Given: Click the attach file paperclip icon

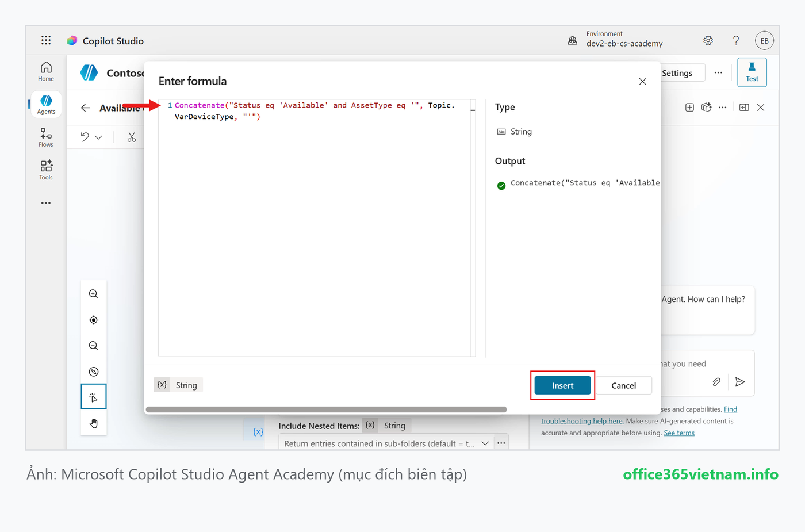Looking at the screenshot, I should click(716, 382).
